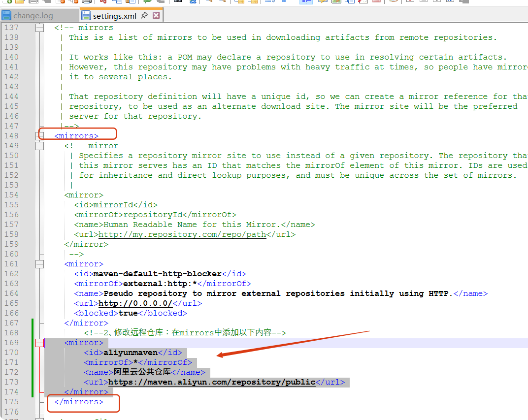Click the external:http:* mirrorOf value
The image size is (528, 420).
(x=160, y=284)
